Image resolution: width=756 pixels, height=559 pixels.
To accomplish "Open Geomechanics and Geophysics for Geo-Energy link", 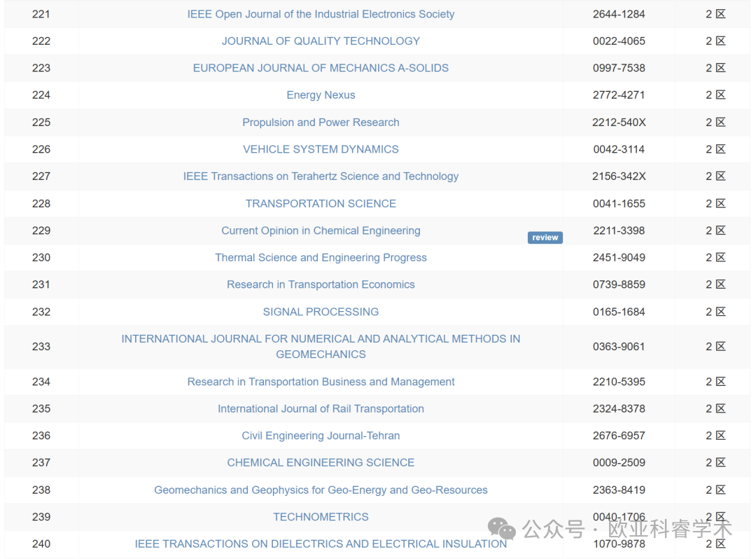I will pos(321,490).
